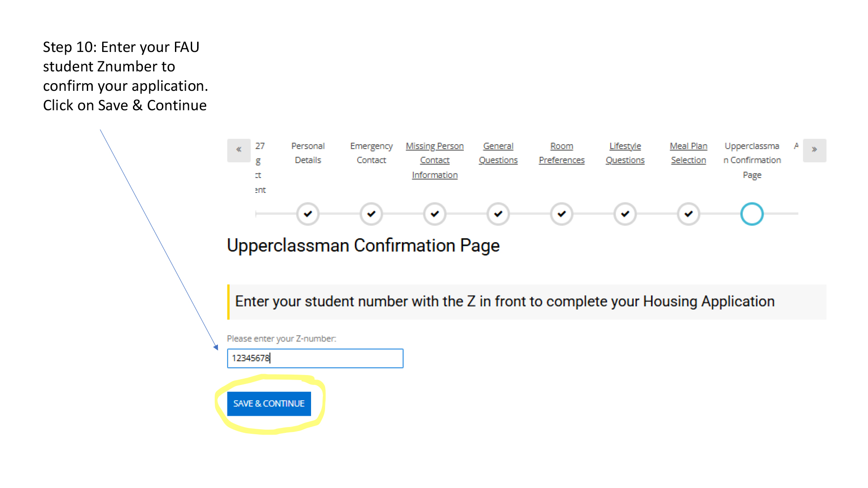Click the right double-arrow to show later steps
Image resolution: width=868 pixels, height=488 pixels.
point(814,150)
